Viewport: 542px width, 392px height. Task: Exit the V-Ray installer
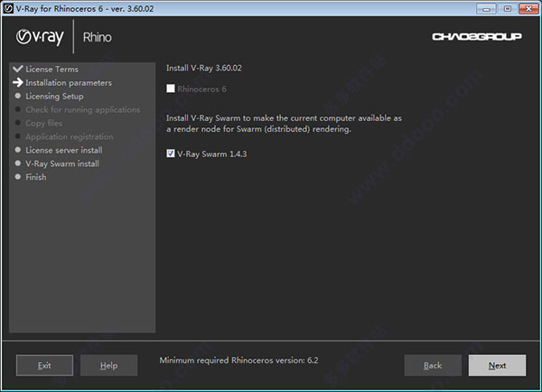[x=44, y=365]
